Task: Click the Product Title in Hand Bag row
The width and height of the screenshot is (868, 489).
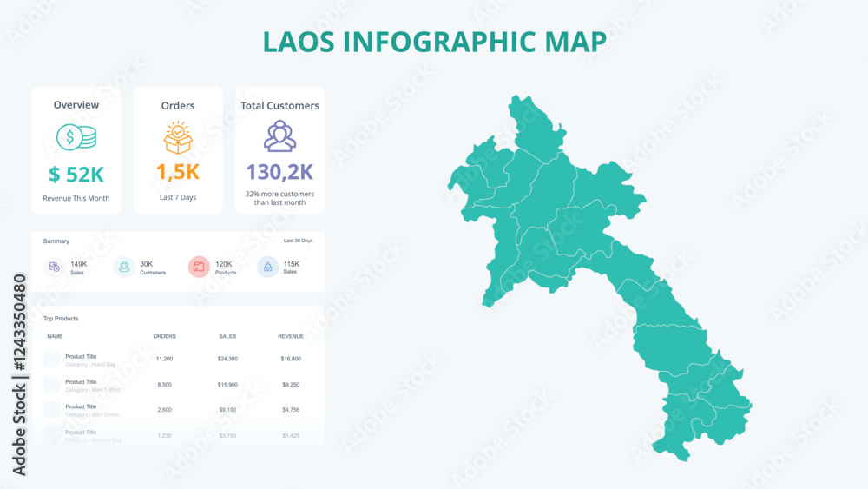Action: pyautogui.click(x=81, y=357)
